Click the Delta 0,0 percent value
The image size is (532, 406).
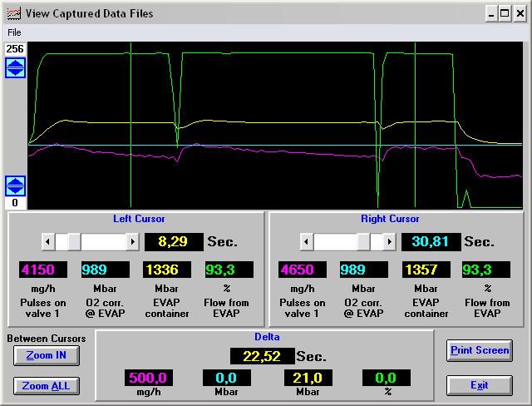[387, 378]
